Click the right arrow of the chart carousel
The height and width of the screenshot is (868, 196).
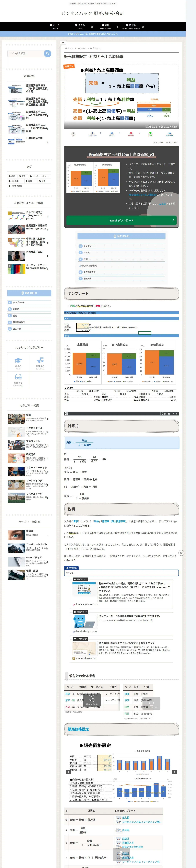(174, 772)
